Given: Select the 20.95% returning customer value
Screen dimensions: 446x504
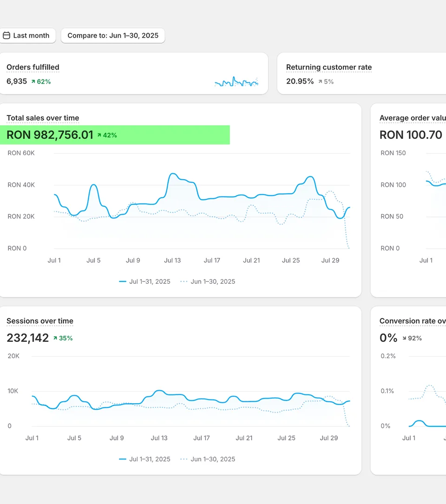Looking at the screenshot, I should pyautogui.click(x=300, y=81).
